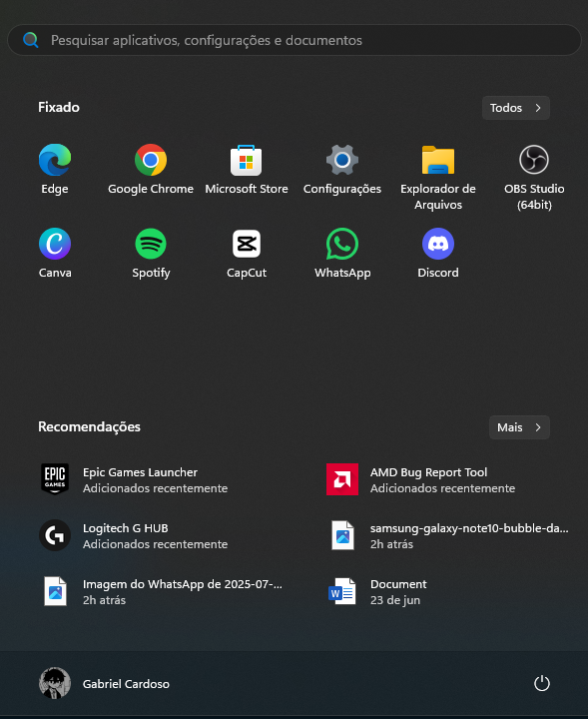Image resolution: width=588 pixels, height=719 pixels.
Task: Open WhatsApp from pinned apps
Action: point(342,253)
